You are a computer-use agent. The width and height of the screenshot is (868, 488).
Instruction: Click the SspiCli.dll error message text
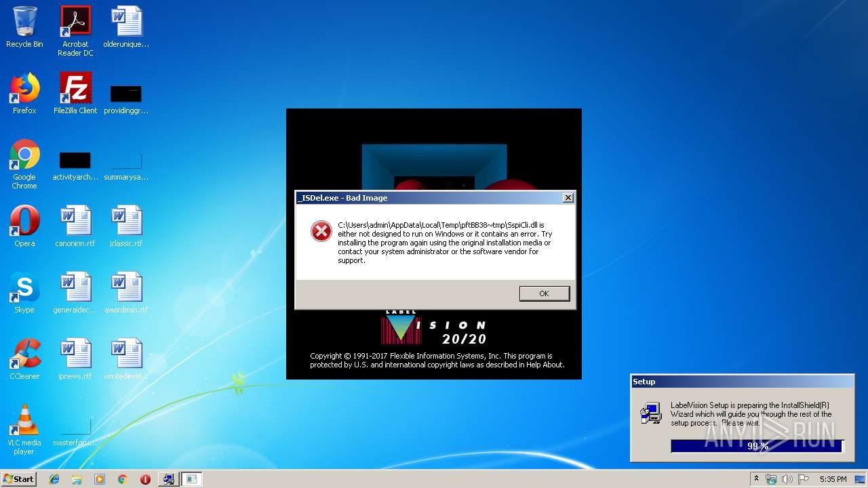pyautogui.click(x=445, y=243)
